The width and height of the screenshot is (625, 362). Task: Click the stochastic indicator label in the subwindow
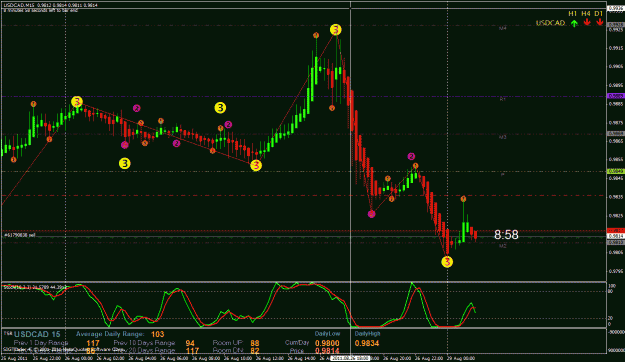[34, 287]
